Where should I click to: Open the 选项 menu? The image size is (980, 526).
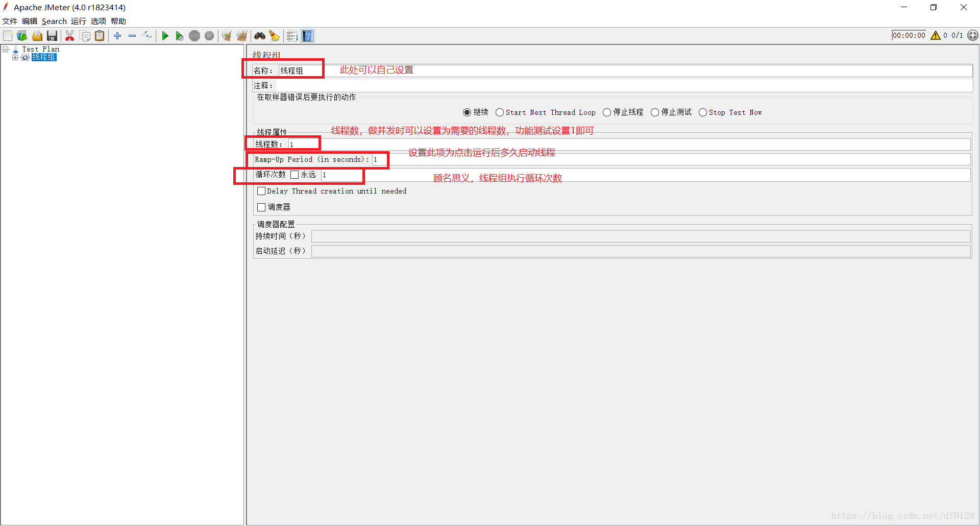click(x=99, y=21)
